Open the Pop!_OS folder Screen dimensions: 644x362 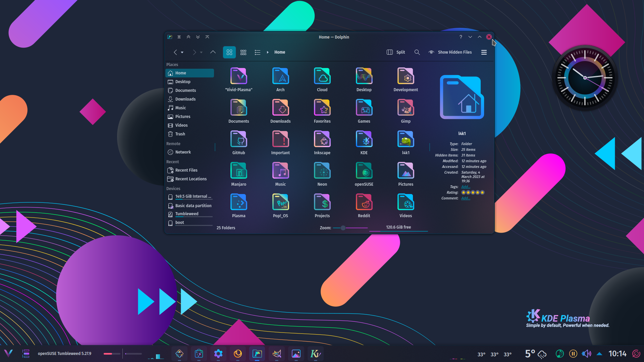pyautogui.click(x=280, y=205)
